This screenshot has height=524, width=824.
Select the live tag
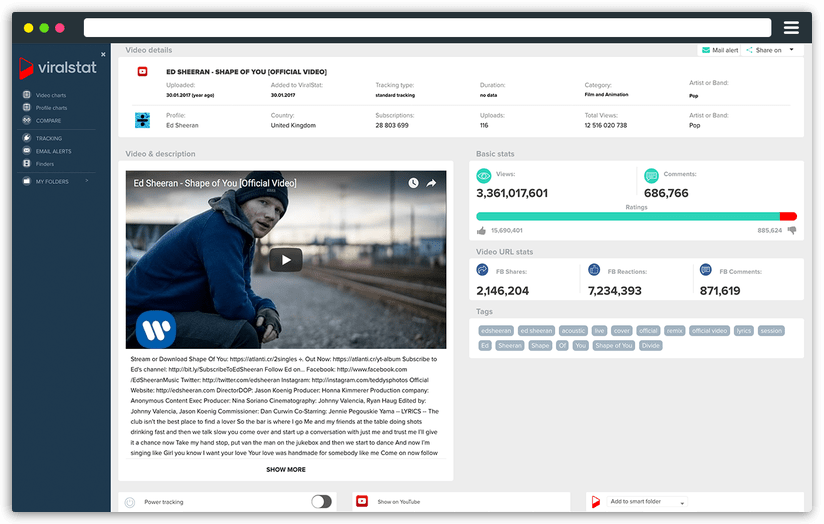[x=599, y=331]
